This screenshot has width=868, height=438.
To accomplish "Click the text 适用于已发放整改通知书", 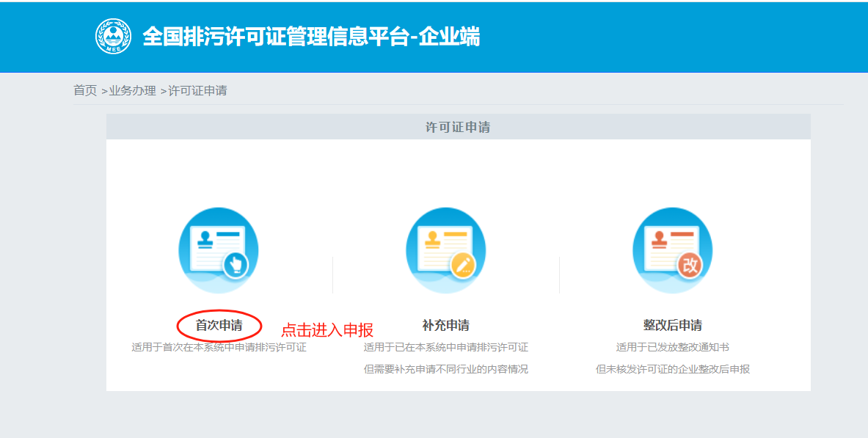I will (672, 347).
